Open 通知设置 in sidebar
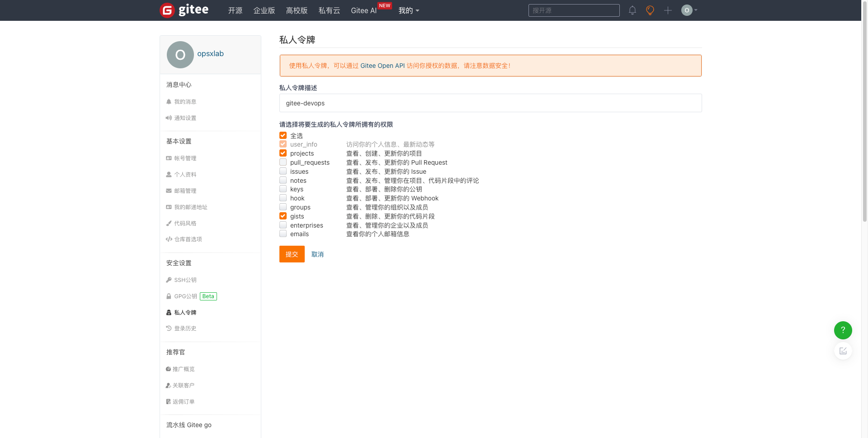 [x=185, y=118]
